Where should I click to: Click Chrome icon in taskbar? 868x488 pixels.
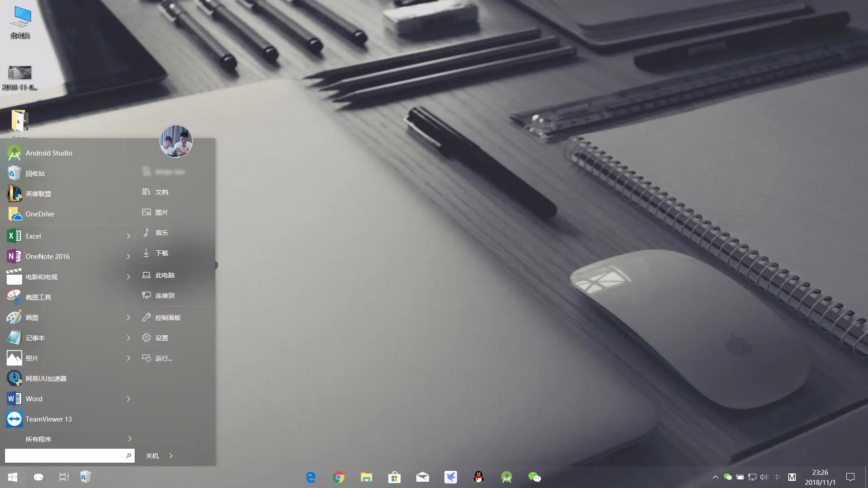tap(339, 477)
